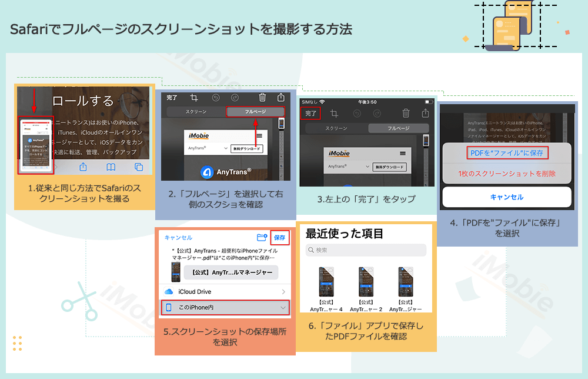Tap the 【公式】AnyTr...ルマネージャー filename field
588x379 pixels.
click(231, 272)
